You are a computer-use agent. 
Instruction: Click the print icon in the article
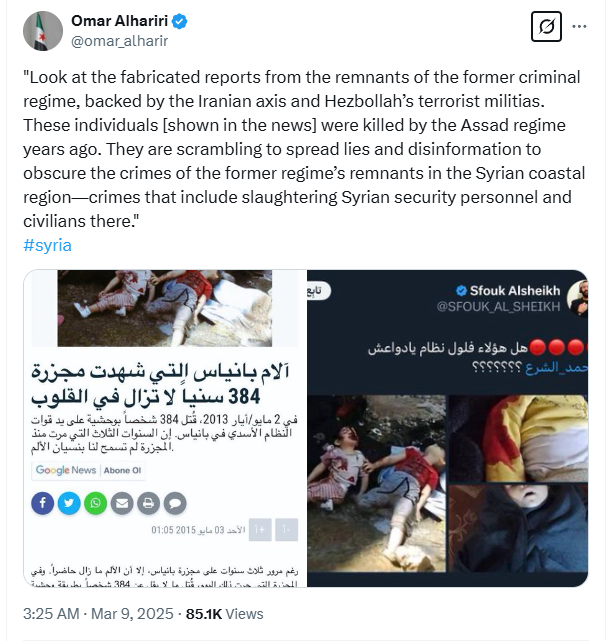click(148, 503)
